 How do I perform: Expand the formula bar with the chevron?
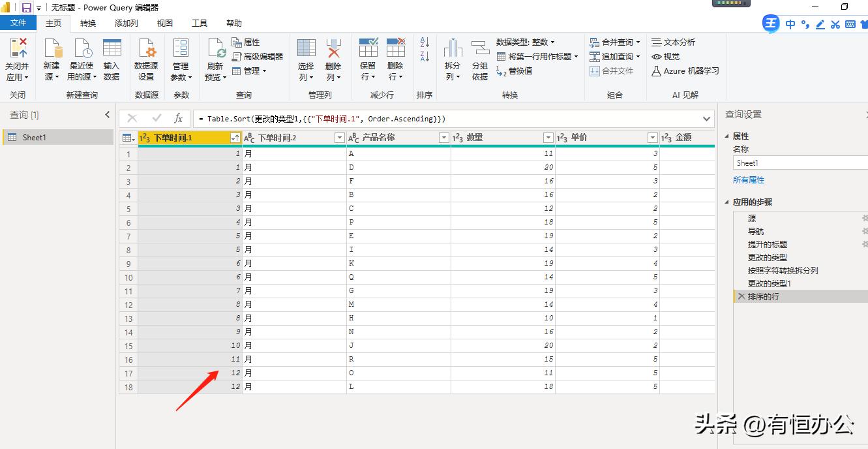pos(705,119)
